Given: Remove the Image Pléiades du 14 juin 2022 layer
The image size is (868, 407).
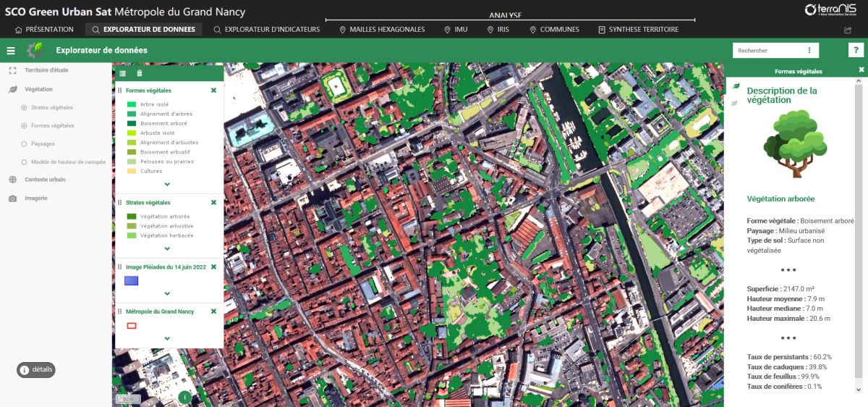Looking at the screenshot, I should 213,267.
